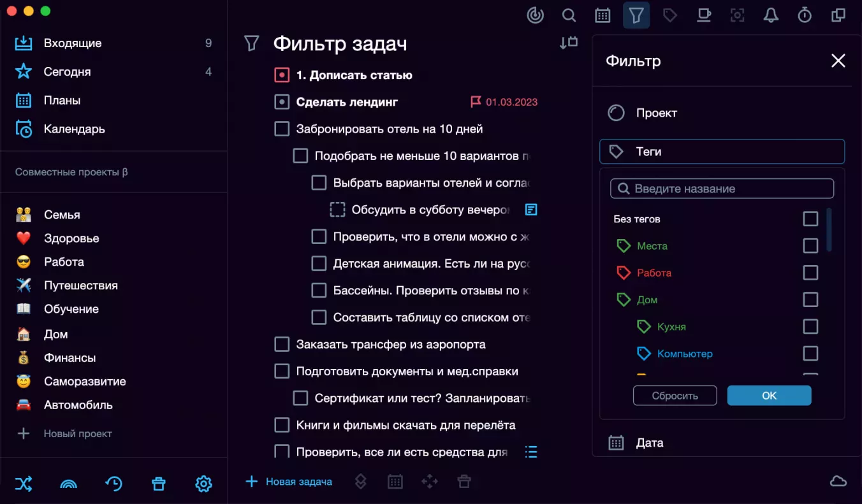Image resolution: width=862 pixels, height=504 pixels.
Task: Click the coffee cup break icon
Action: click(703, 15)
